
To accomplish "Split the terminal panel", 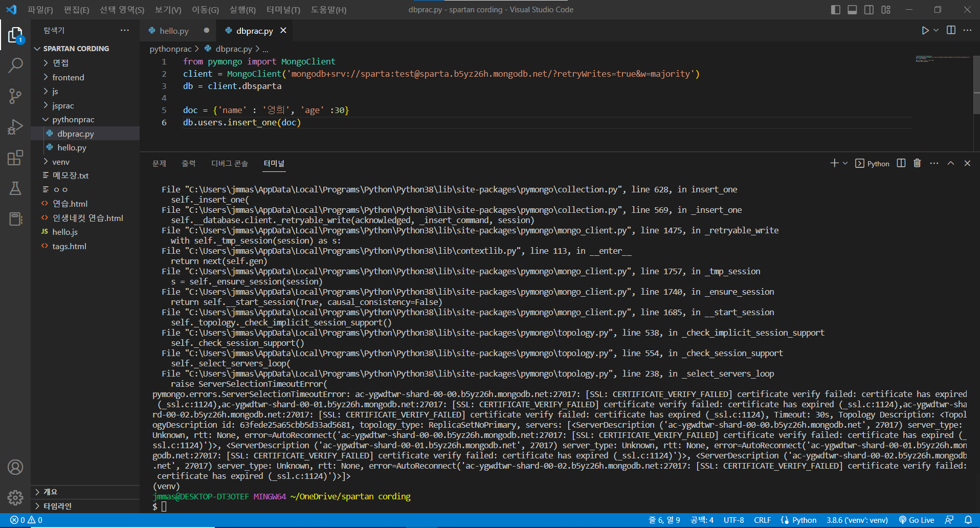I will (x=901, y=163).
